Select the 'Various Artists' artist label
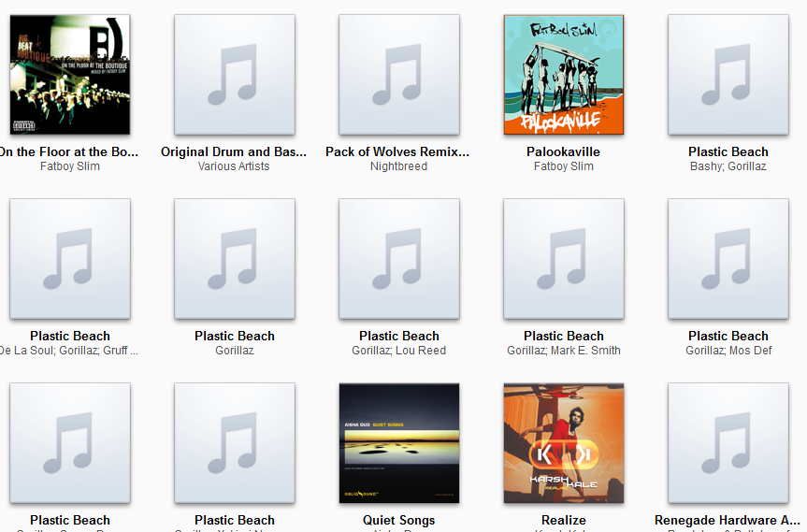 point(234,166)
